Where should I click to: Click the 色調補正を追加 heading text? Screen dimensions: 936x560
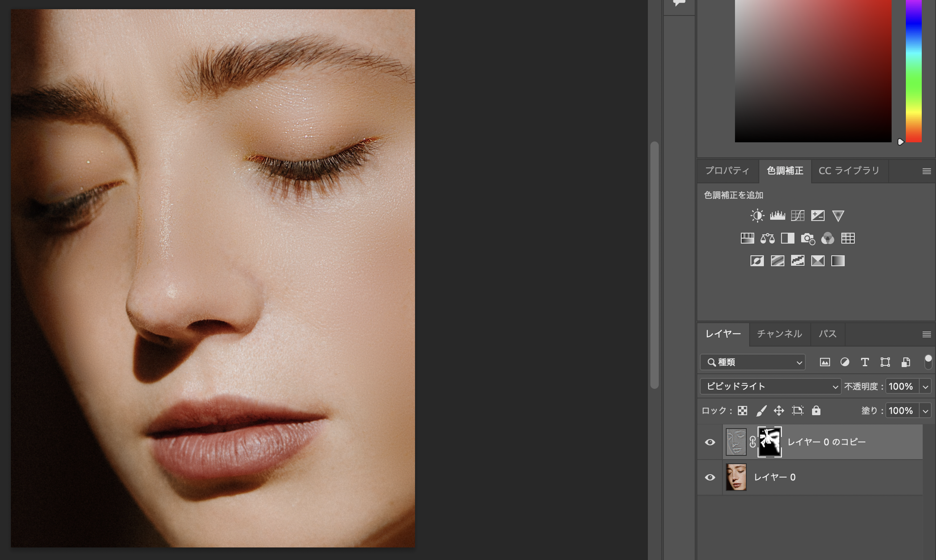pos(733,195)
